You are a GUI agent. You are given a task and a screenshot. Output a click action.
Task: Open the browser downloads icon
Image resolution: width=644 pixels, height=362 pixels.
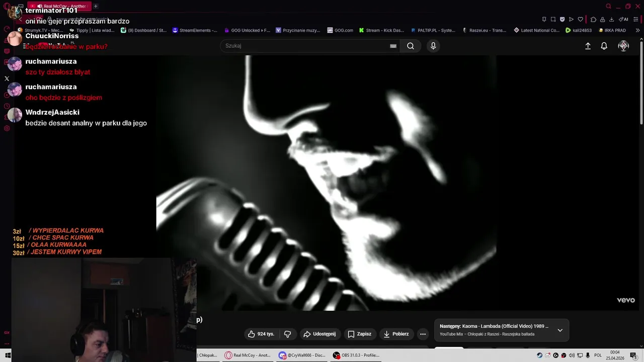pyautogui.click(x=611, y=20)
